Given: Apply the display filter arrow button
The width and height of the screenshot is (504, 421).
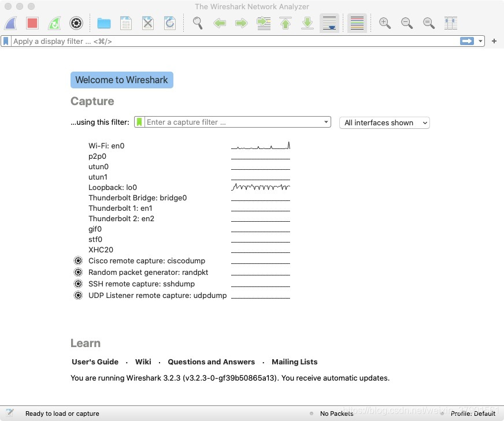Looking at the screenshot, I should 466,41.
